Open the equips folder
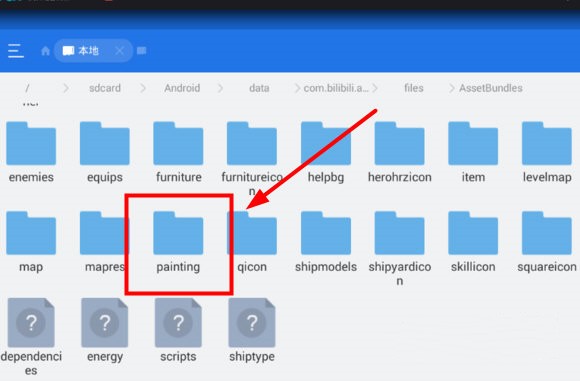The image size is (580, 381). pyautogui.click(x=105, y=152)
